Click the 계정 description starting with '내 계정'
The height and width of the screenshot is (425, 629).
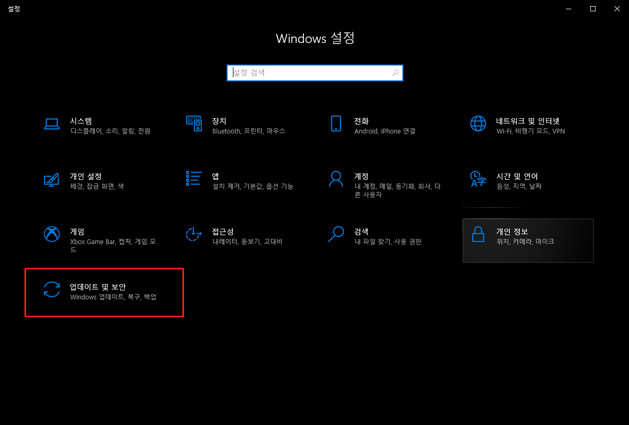397,191
